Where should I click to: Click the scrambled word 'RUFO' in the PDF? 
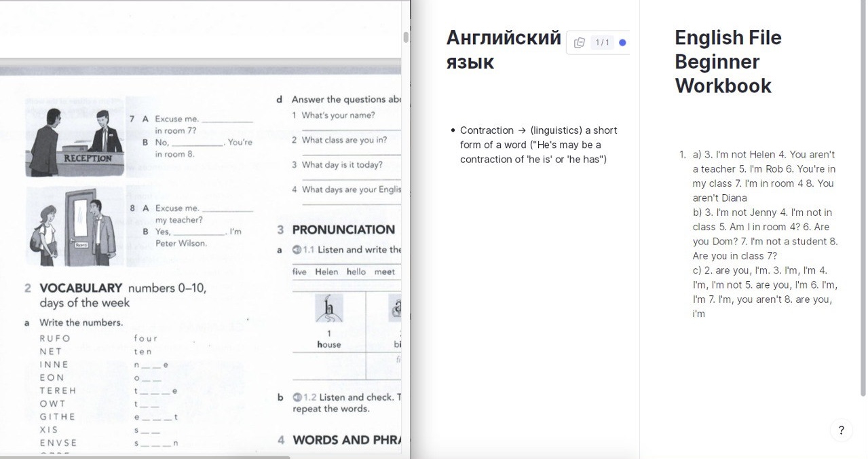55,338
